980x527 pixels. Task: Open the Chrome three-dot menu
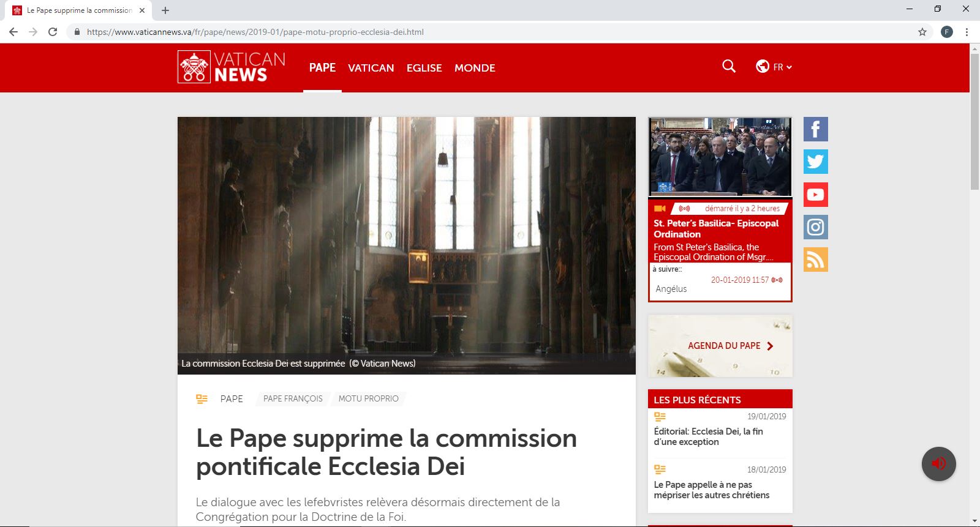tap(967, 32)
